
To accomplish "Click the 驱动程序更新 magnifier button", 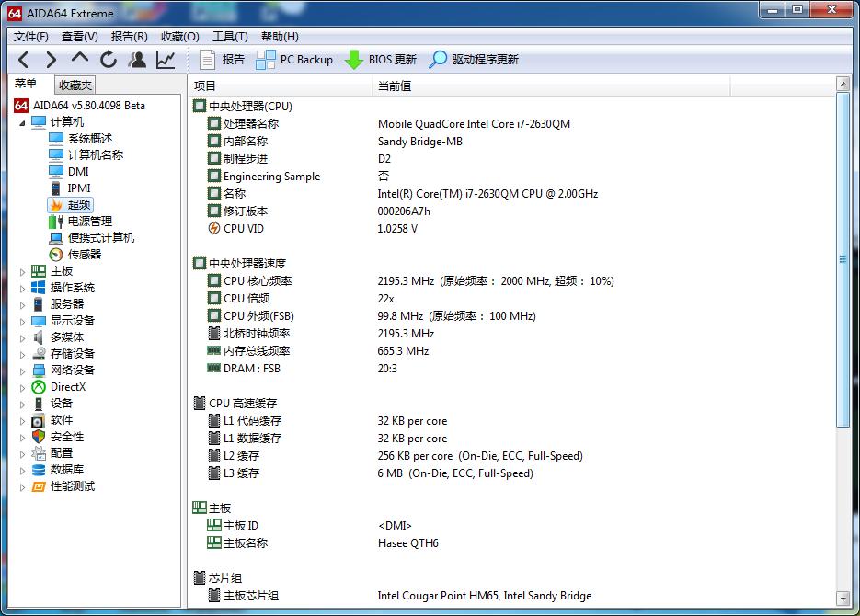I will [x=474, y=60].
